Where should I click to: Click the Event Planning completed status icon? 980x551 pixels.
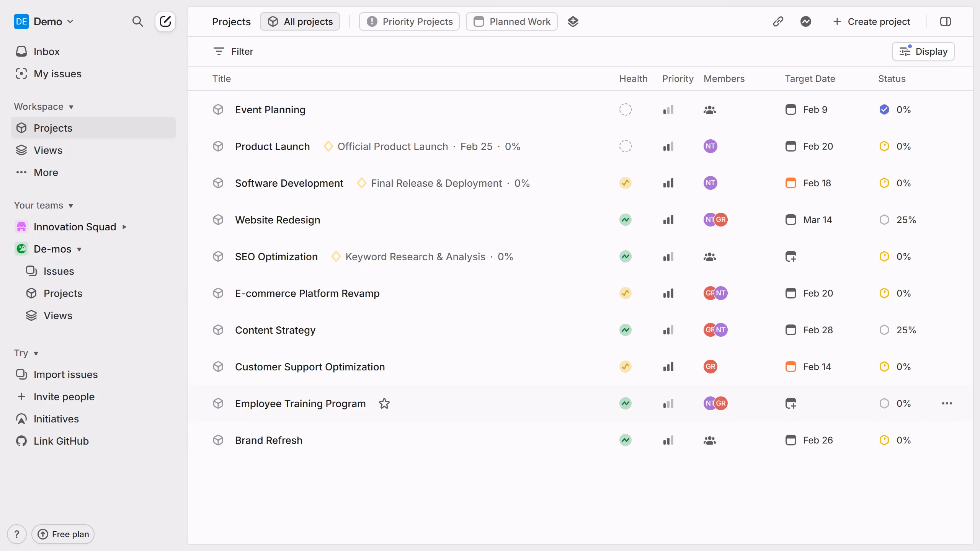click(884, 109)
